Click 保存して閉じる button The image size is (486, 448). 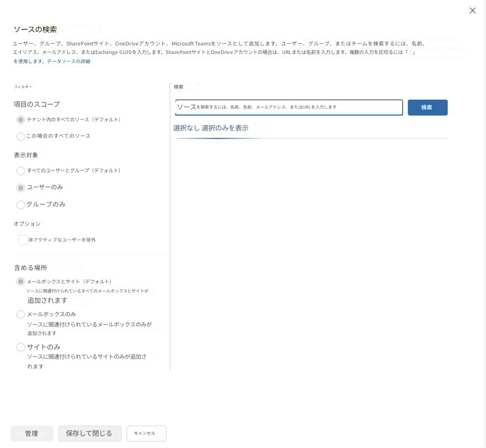pos(89,433)
